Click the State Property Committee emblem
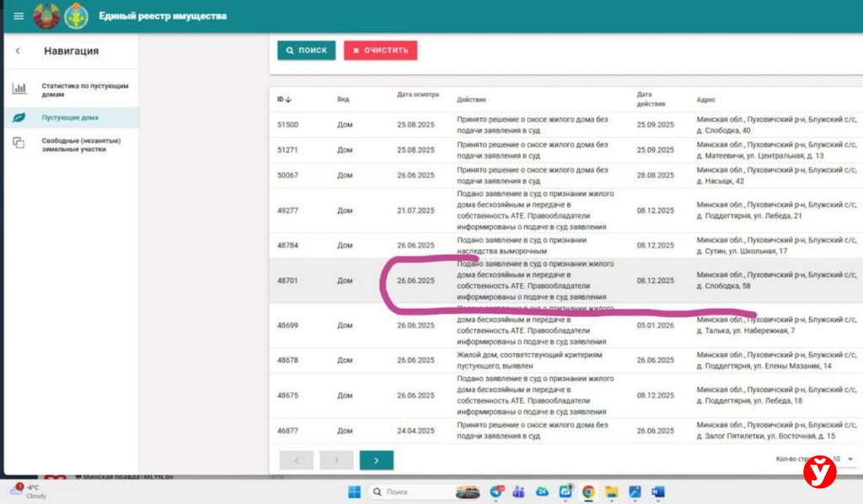Viewport: 863px width, 504px height. click(x=77, y=16)
